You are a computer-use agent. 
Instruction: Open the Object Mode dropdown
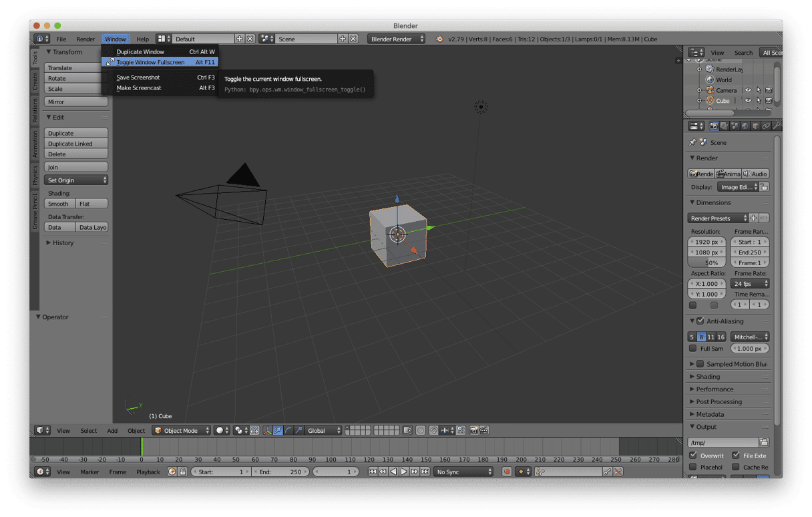pyautogui.click(x=181, y=431)
